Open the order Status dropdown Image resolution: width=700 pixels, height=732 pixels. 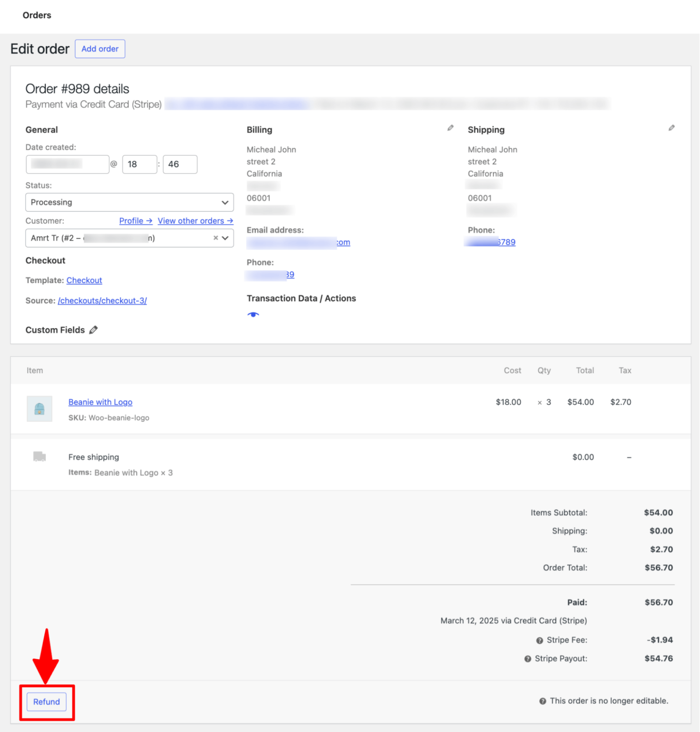click(129, 202)
